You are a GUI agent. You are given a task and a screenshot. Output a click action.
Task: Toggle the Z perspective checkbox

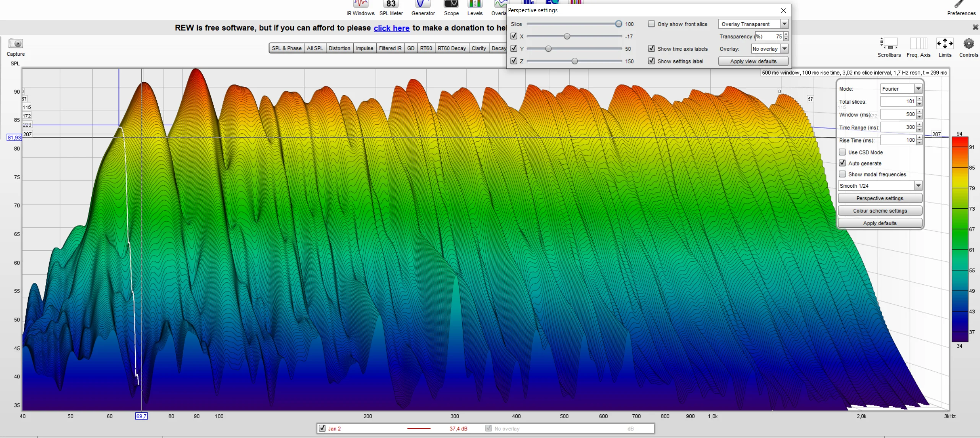514,61
